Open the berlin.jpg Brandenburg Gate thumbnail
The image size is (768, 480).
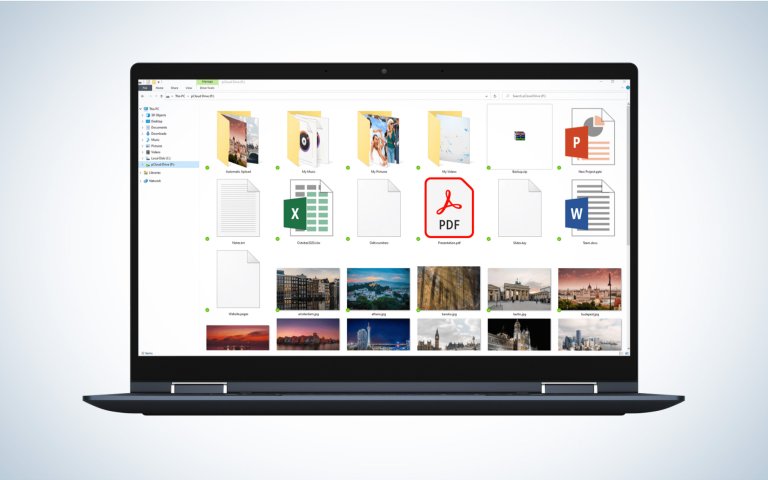pos(519,288)
